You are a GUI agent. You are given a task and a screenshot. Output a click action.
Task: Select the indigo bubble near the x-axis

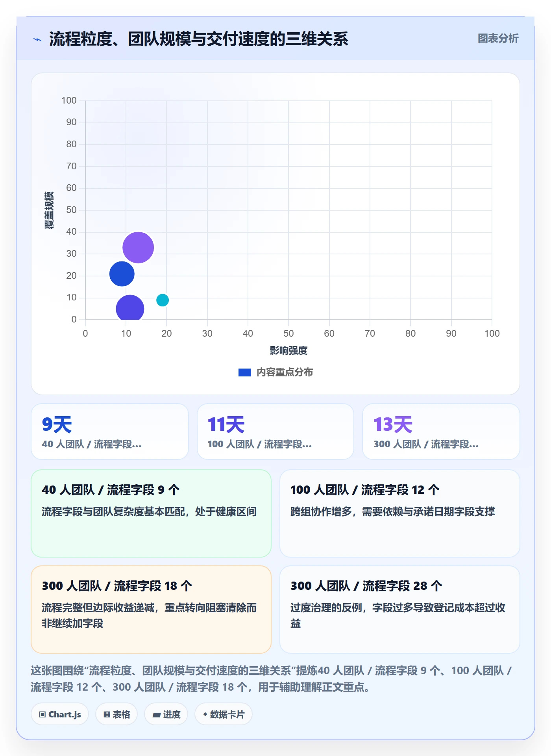coord(130,308)
